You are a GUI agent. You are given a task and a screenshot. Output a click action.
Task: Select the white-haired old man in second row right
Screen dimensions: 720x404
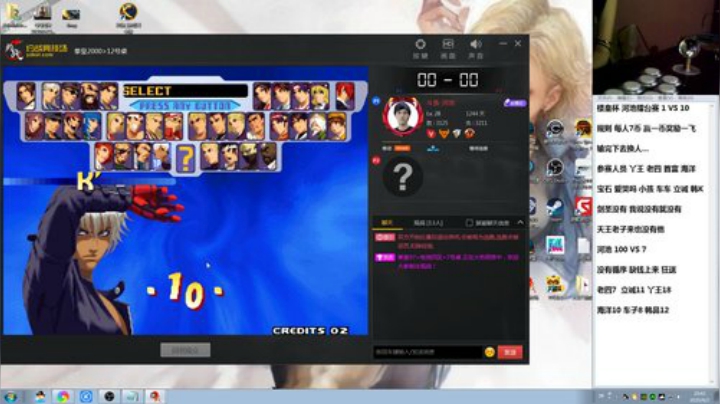point(317,126)
